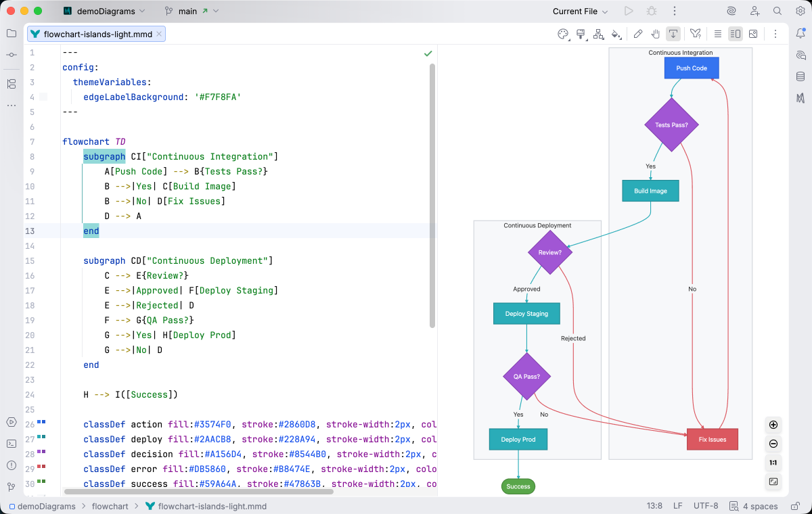The height and width of the screenshot is (514, 812).
Task: Open Mermaid syntax help icon
Action: (695, 34)
